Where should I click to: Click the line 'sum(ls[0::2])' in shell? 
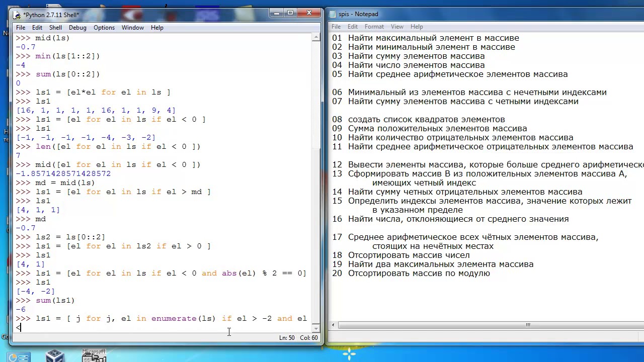[x=67, y=74]
